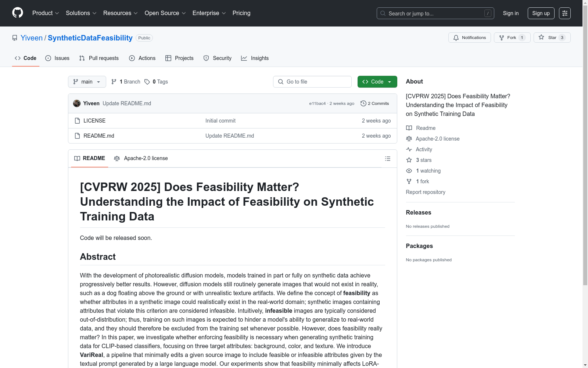Switch to the Insights tab
Screen dimensions: 588x368
click(255, 58)
